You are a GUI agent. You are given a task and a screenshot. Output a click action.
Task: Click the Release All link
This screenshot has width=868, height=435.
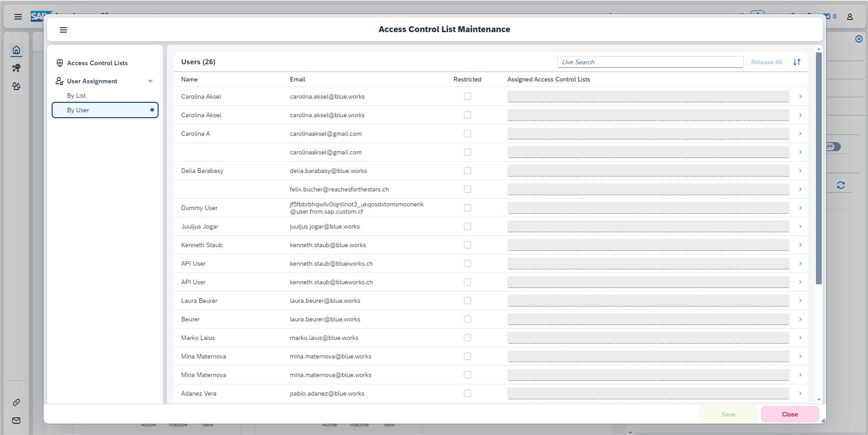767,62
